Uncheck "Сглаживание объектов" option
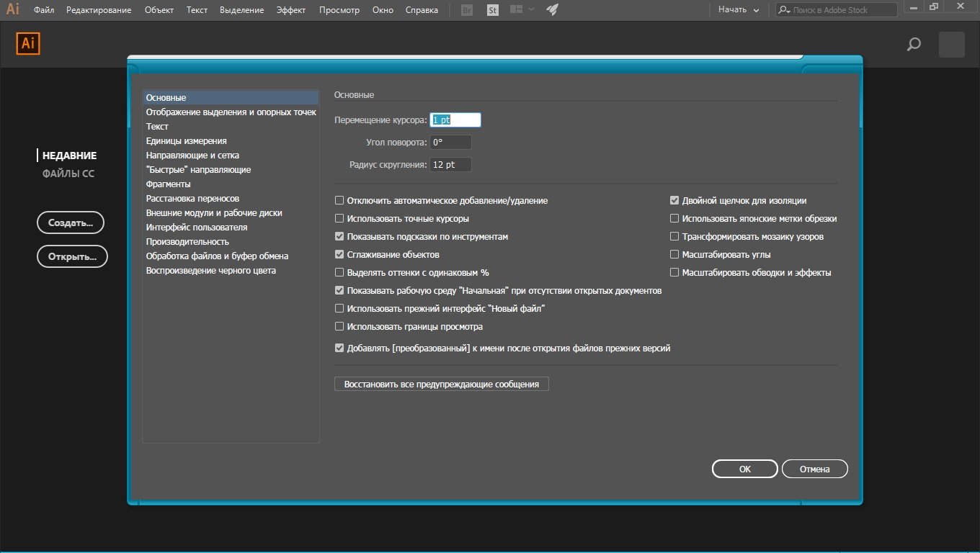This screenshot has width=980, height=553. click(339, 255)
